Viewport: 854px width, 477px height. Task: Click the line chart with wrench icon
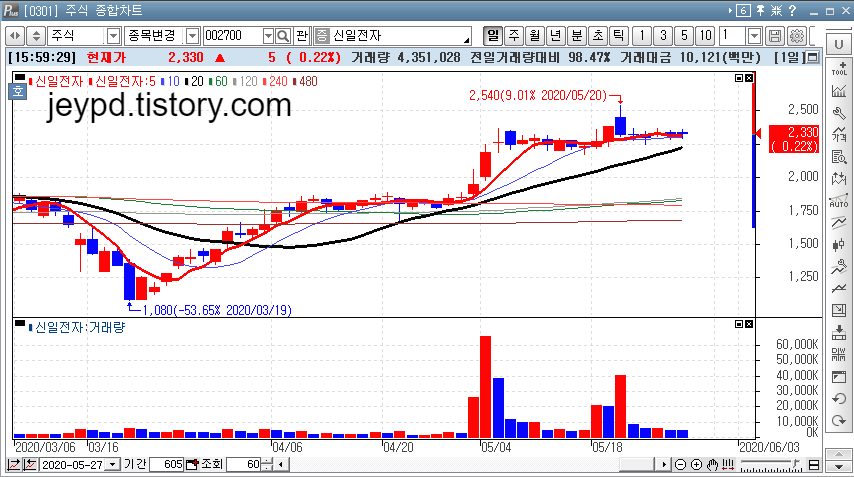coord(839,266)
